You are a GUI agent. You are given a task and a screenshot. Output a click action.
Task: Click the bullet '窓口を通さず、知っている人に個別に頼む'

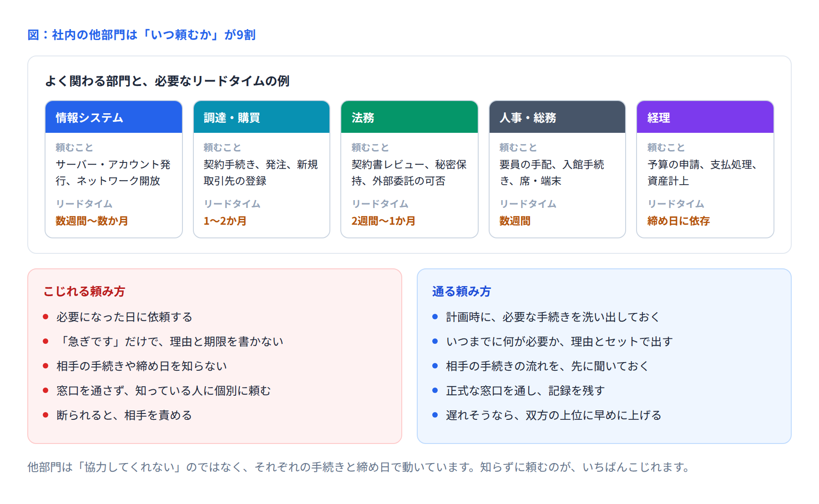pos(164,391)
